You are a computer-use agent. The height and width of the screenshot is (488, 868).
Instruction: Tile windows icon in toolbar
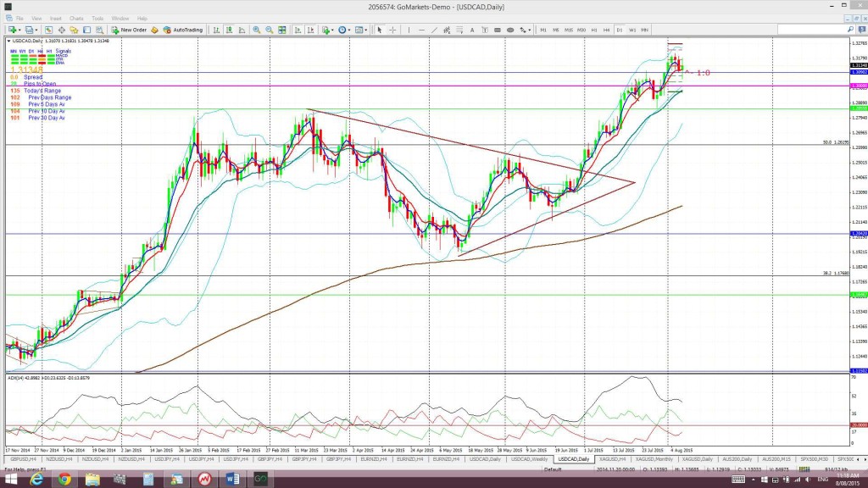[281, 30]
